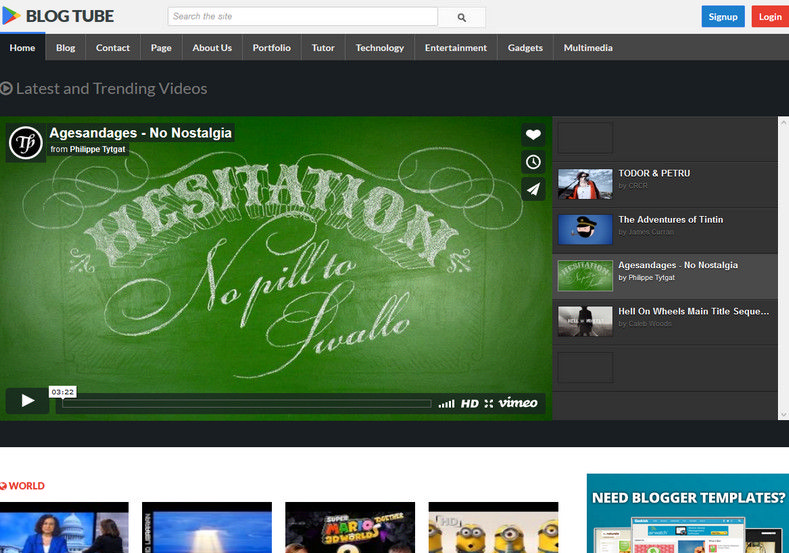Open the blue sky light video thumbnail
Viewport: 789px width, 553px height.
(207, 527)
